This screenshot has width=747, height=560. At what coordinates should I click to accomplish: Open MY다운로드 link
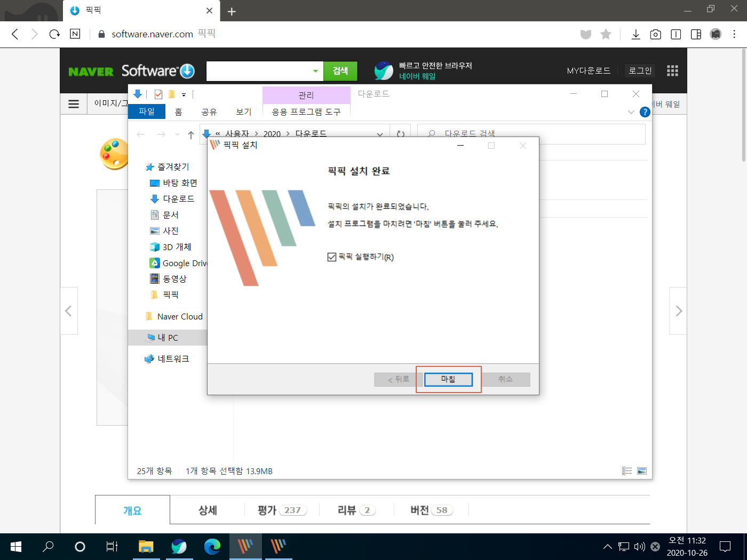[589, 70]
